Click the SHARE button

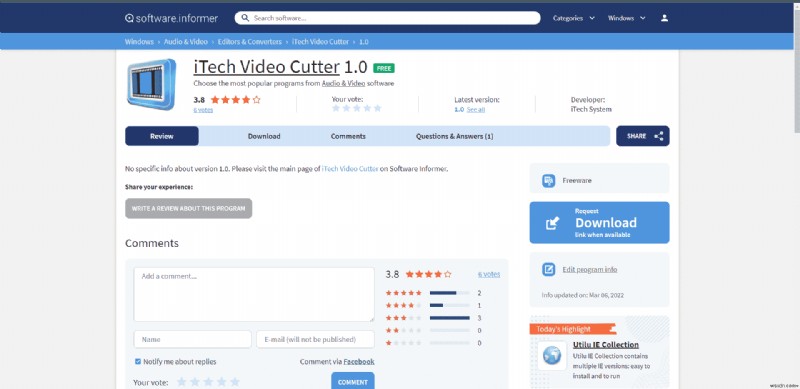pos(643,136)
